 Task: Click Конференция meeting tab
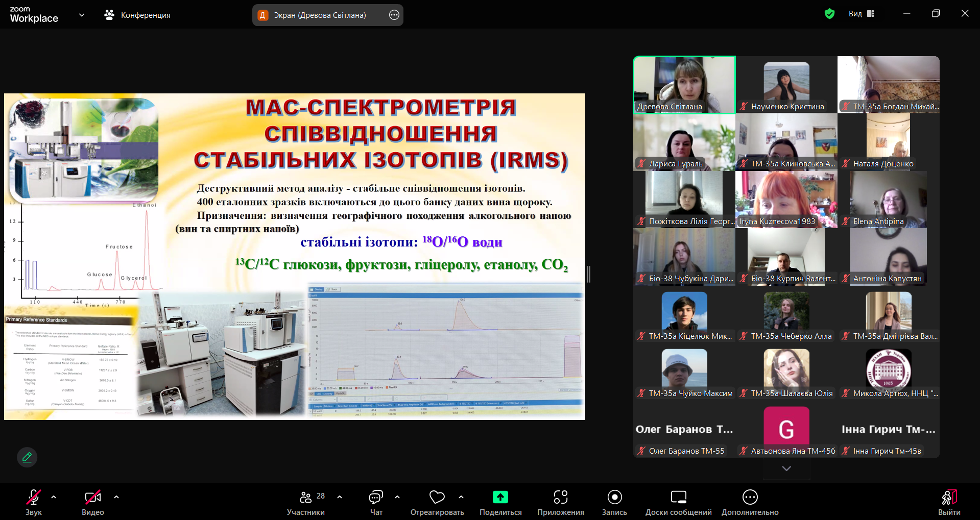[137, 15]
